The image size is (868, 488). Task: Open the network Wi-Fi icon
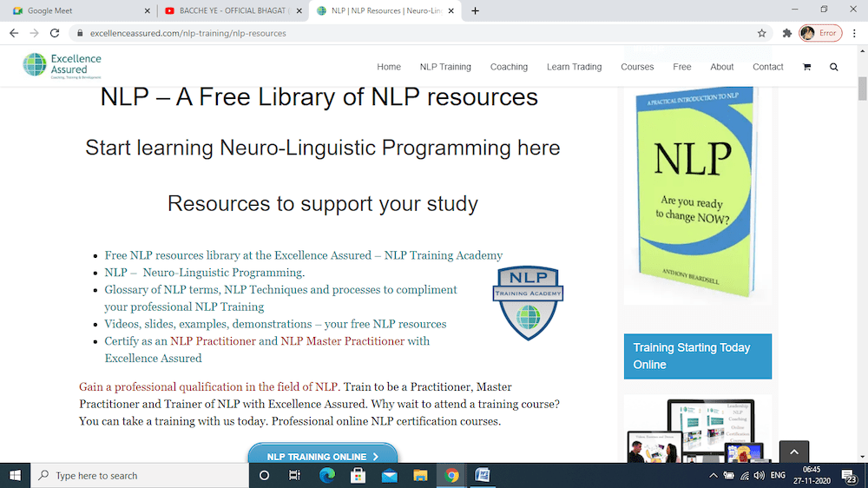click(745, 475)
